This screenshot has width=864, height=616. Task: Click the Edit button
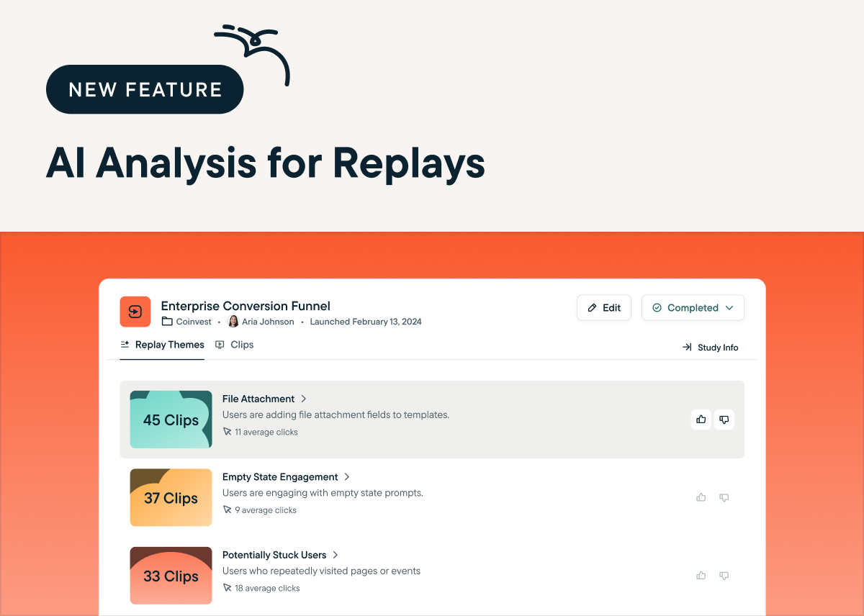click(604, 307)
